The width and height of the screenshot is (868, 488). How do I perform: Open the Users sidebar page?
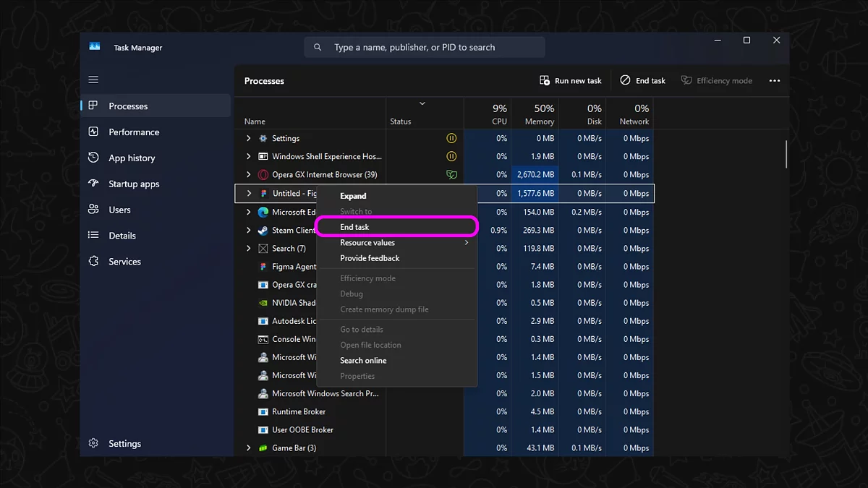[119, 210]
